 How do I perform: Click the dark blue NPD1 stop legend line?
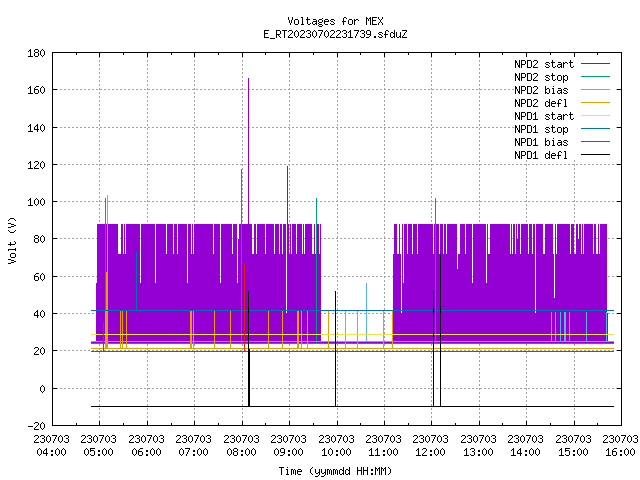point(596,129)
